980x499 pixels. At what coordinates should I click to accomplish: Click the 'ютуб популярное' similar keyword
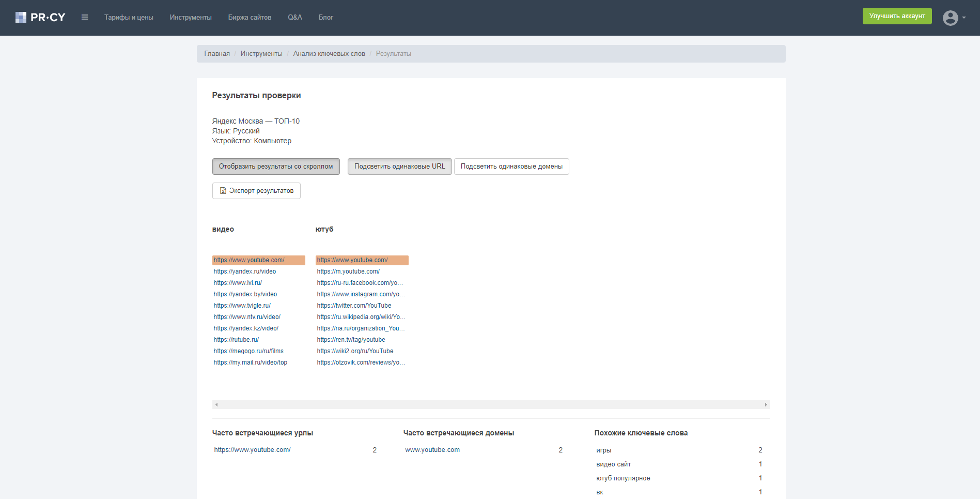[x=623, y=478]
